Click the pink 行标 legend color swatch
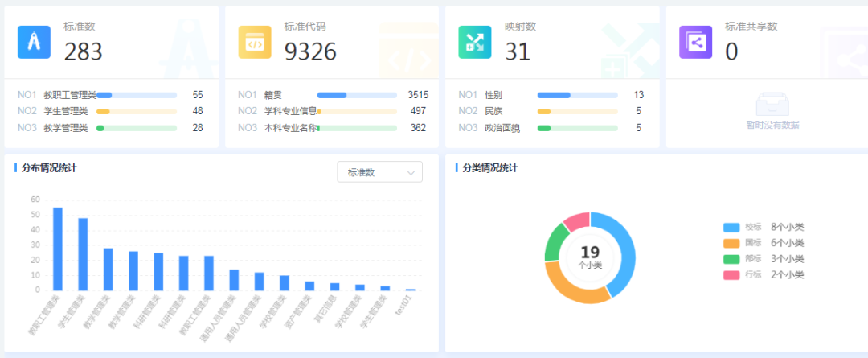Screen dimensions: 868x358 tap(731, 275)
